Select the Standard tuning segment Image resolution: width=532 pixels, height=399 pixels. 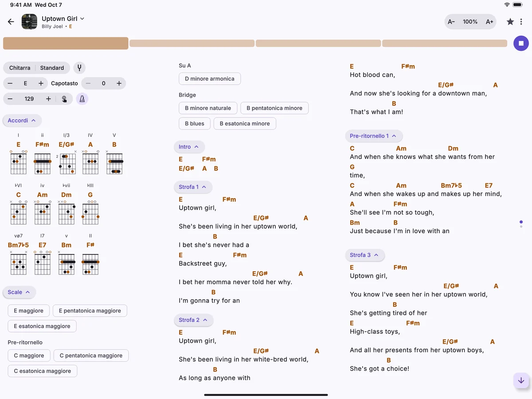pos(52,68)
